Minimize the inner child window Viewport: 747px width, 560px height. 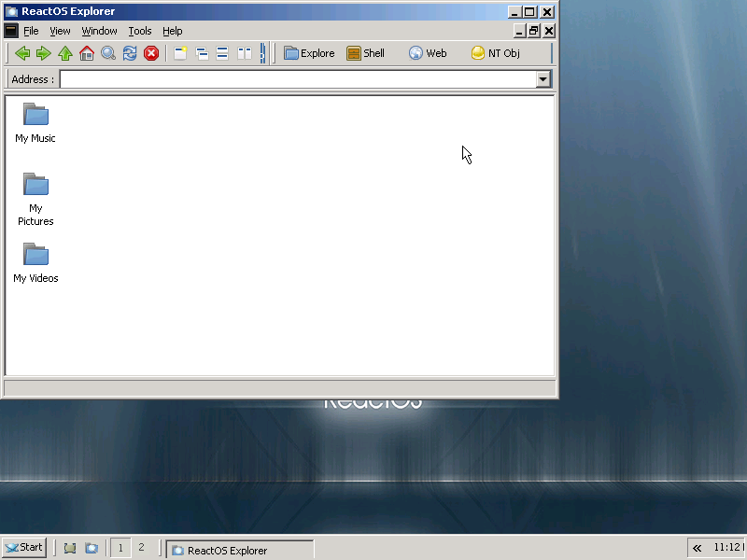(520, 31)
